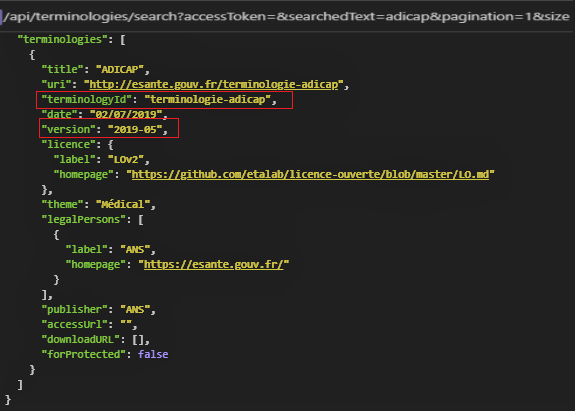Open the https://esante.gouv.fr/ homepage link

pos(214,265)
